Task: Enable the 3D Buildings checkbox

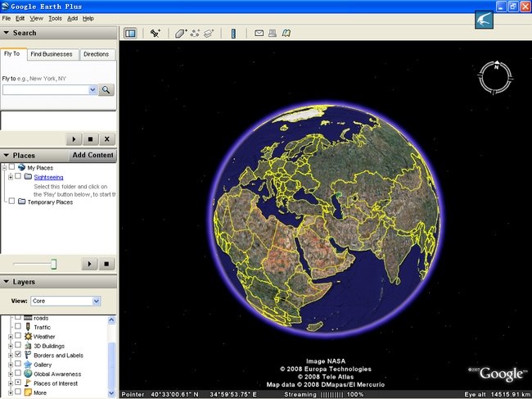Action: [18, 345]
